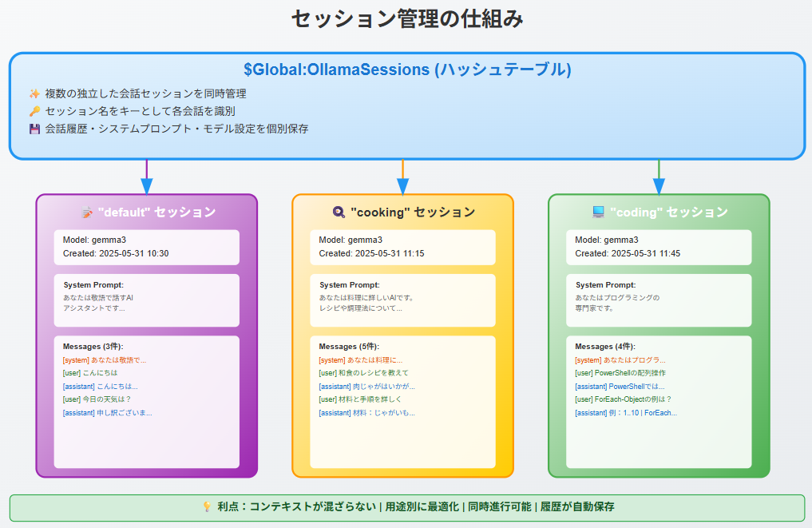Click the text コンテキストが混ざらない in the benefits bar
Image resolution: width=812 pixels, height=528 pixels.
pyautogui.click(x=313, y=506)
